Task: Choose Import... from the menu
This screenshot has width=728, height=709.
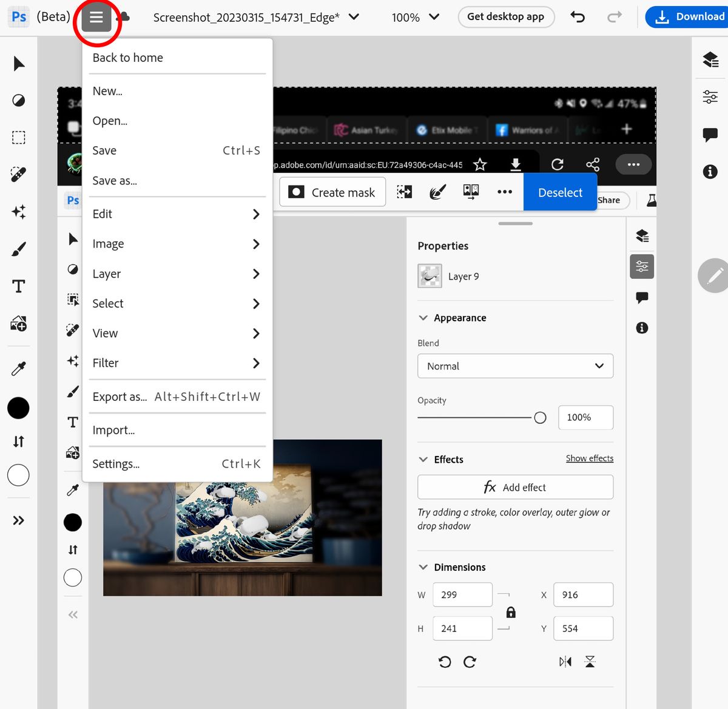Action: pos(177,430)
